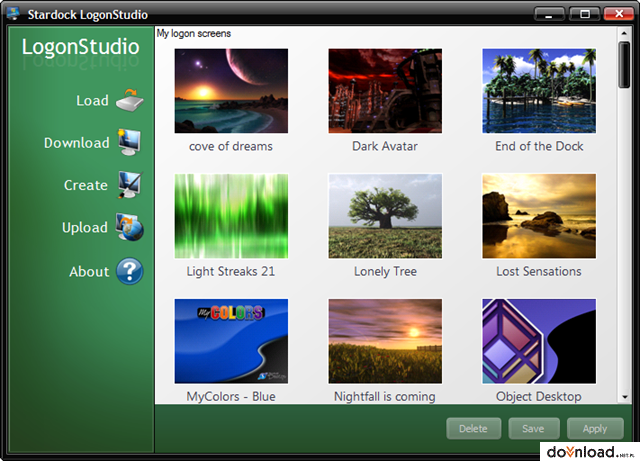640x461 pixels.
Task: Select the Dark Avatar thumbnail
Action: 385,91
